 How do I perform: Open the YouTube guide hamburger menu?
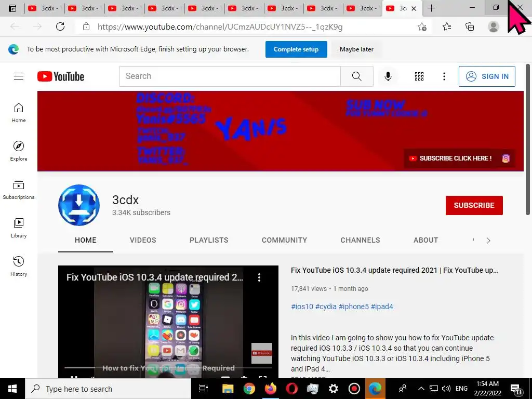pos(19,76)
